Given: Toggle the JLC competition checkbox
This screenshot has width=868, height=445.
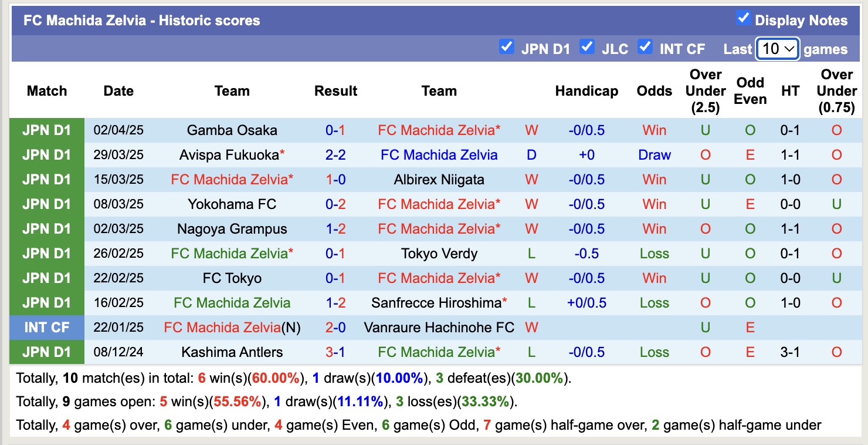Looking at the screenshot, I should (x=587, y=48).
